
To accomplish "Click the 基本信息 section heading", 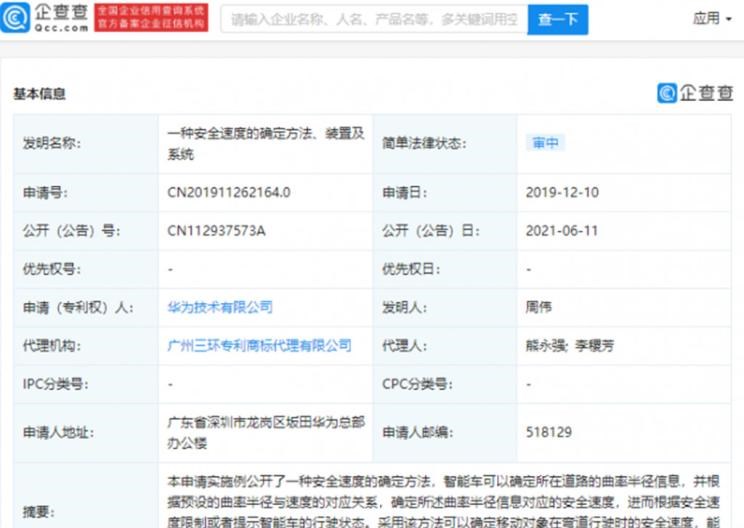I will (x=39, y=94).
